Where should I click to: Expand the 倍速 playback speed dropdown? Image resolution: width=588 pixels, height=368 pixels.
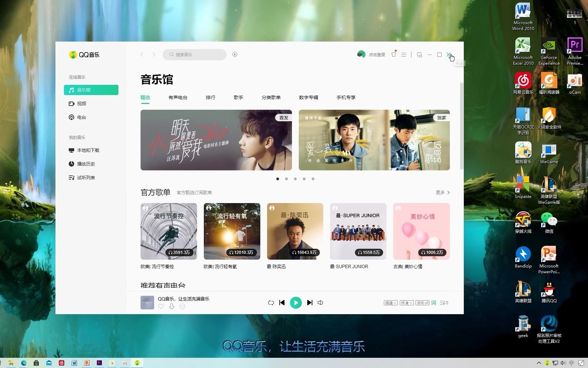pos(391,303)
